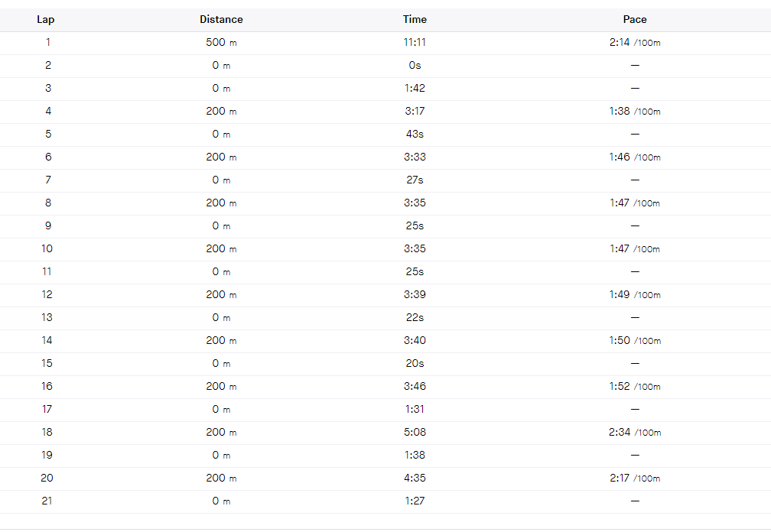Select lap 20 pace 2:17 /100m
Viewport: 771px width, 532px height.
635,478
